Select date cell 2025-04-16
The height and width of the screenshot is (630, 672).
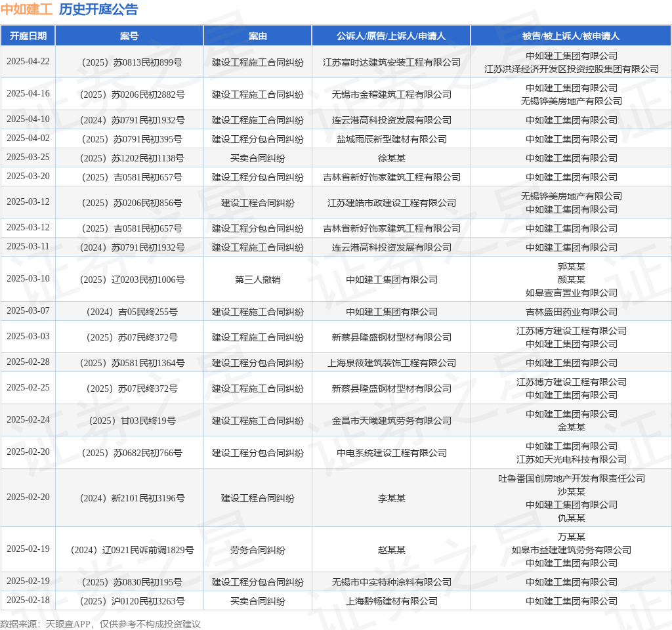pyautogui.click(x=28, y=94)
